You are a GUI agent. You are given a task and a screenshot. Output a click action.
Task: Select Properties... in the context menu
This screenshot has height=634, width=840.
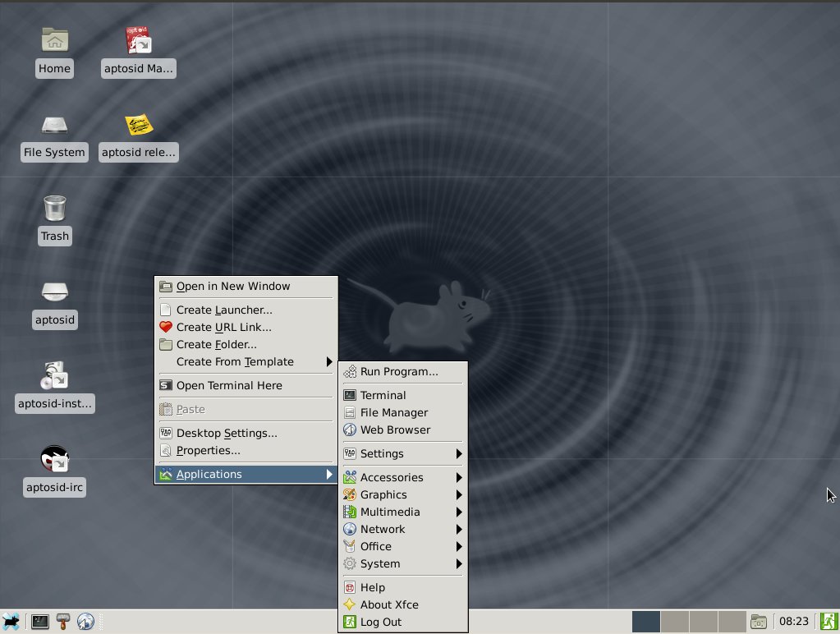[x=246, y=450]
